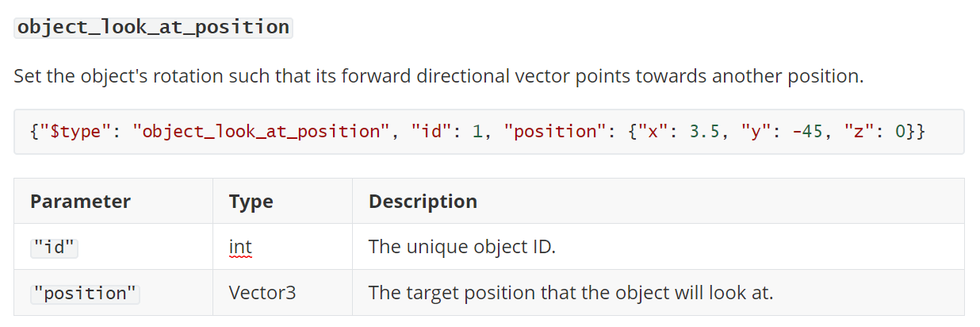Image resolution: width=980 pixels, height=327 pixels.
Task: Click the "position" parameter cell
Action: (x=85, y=293)
